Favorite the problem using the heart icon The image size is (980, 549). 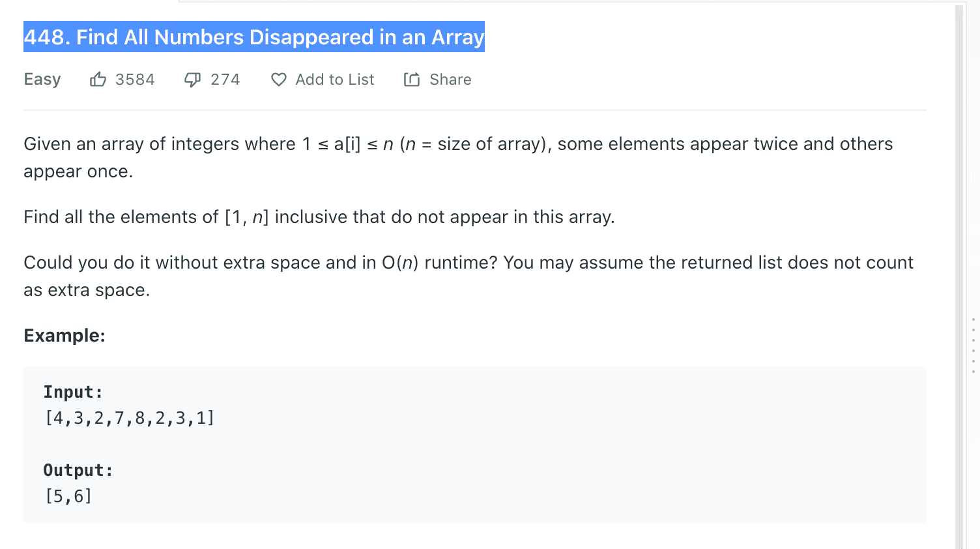(x=278, y=79)
